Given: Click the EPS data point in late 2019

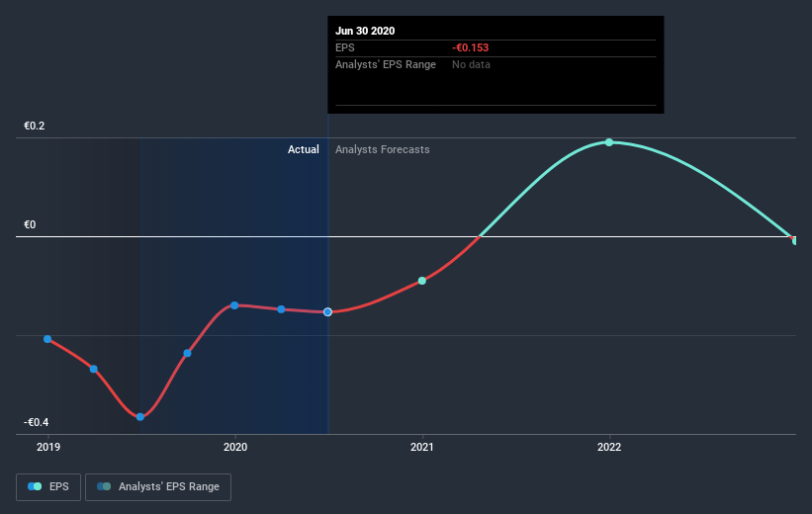Looking at the screenshot, I should (188, 354).
